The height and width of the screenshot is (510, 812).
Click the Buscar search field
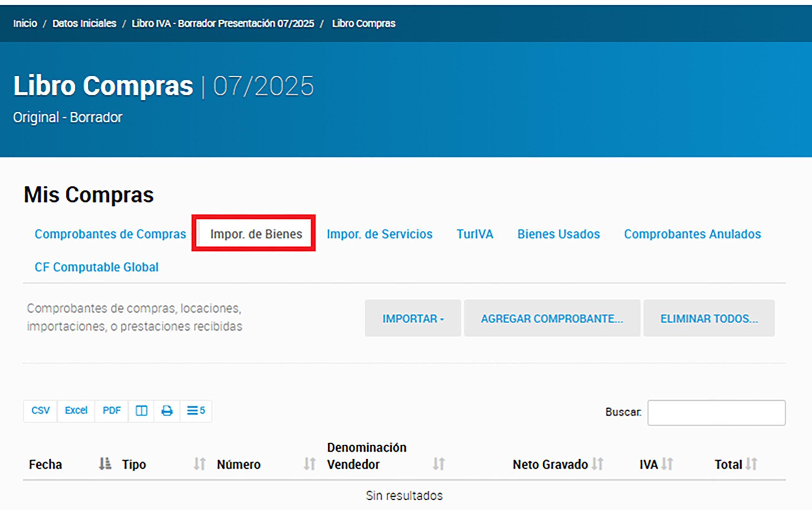coord(716,412)
